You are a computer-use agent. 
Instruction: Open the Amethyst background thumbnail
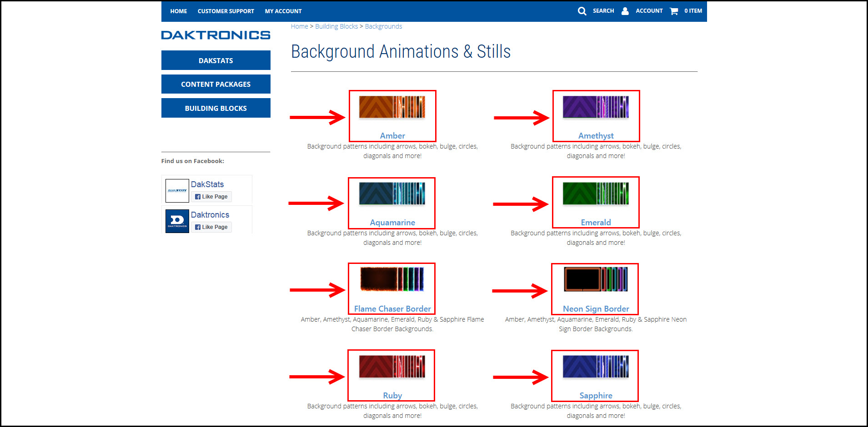596,107
